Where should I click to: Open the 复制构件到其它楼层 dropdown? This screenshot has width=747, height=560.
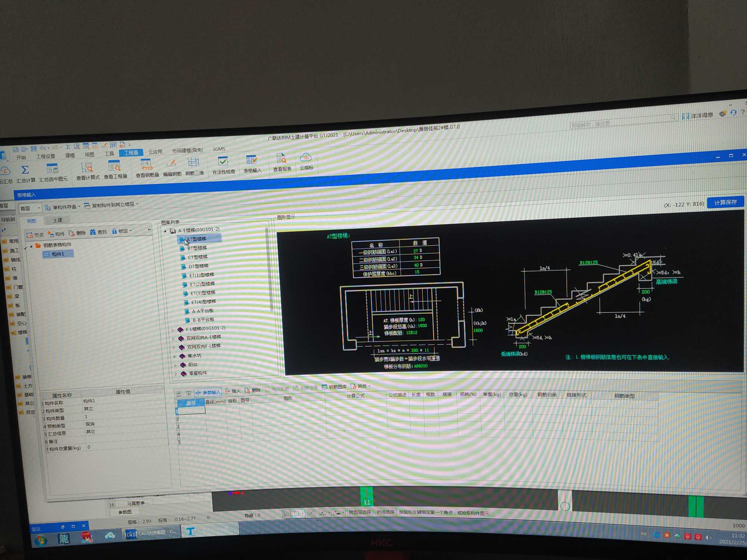tap(111, 205)
